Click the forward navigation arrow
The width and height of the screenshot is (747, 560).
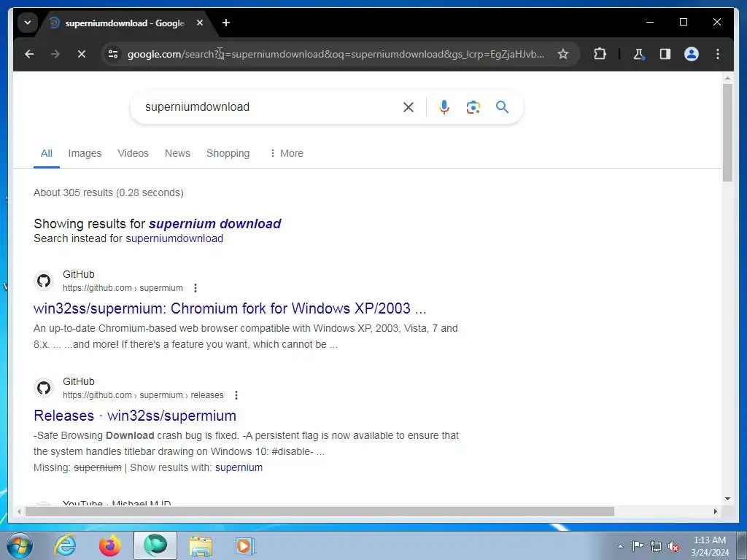coord(55,54)
